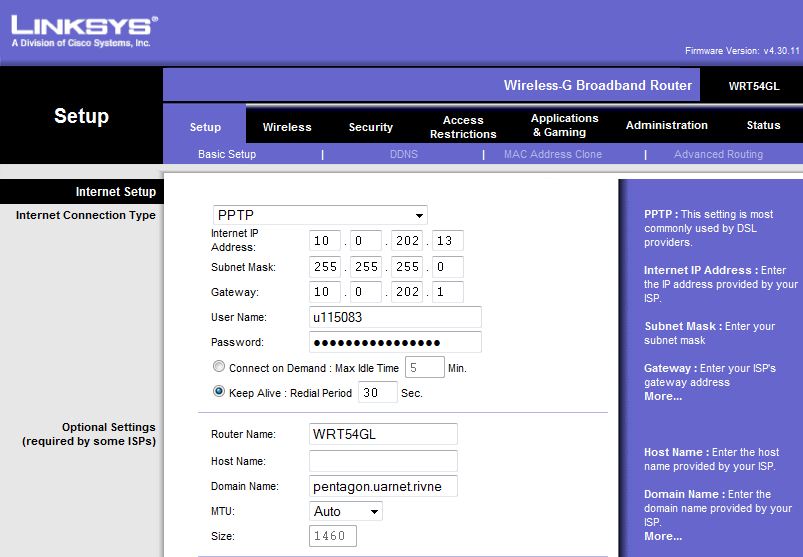Open the Status tab

[x=763, y=125]
